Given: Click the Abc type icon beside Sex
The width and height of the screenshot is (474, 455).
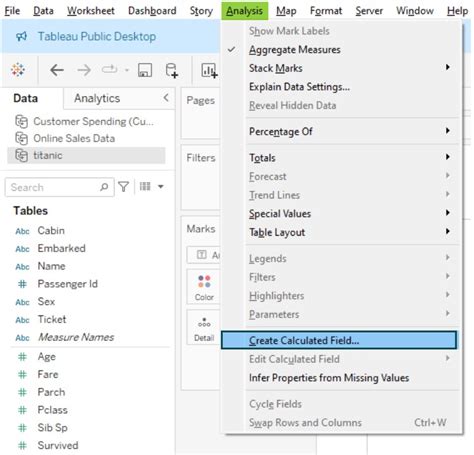Looking at the screenshot, I should point(22,302).
